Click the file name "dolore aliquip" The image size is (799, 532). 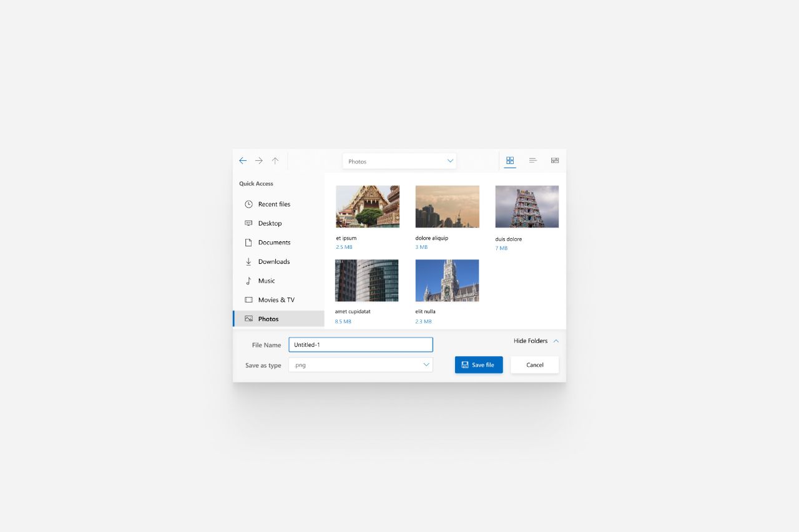432,238
